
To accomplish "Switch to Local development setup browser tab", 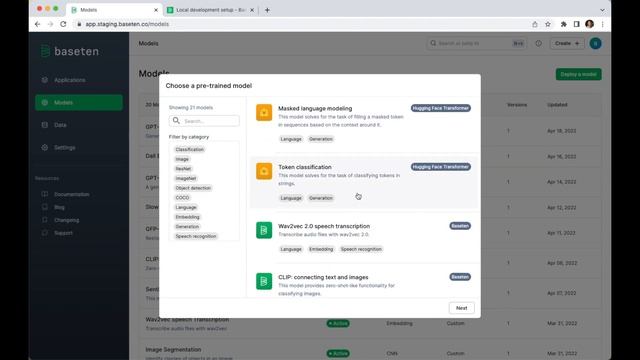I will pos(211,10).
